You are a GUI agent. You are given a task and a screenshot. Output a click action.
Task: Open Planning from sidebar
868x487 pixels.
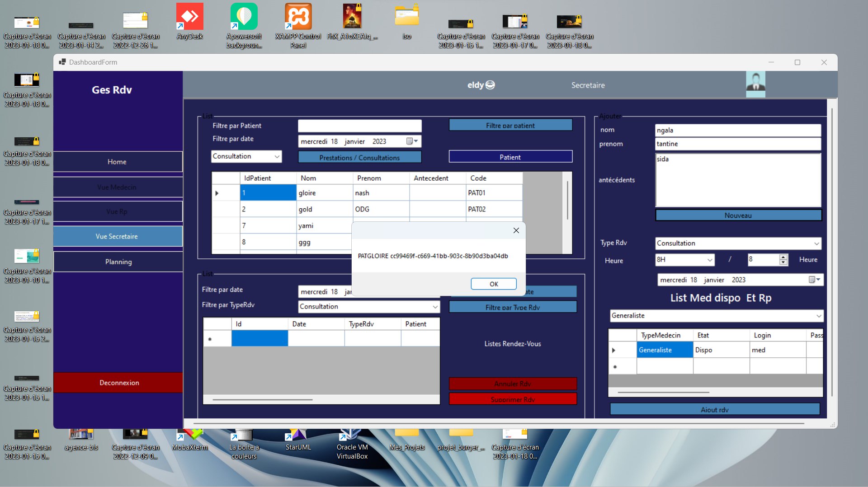click(x=118, y=262)
